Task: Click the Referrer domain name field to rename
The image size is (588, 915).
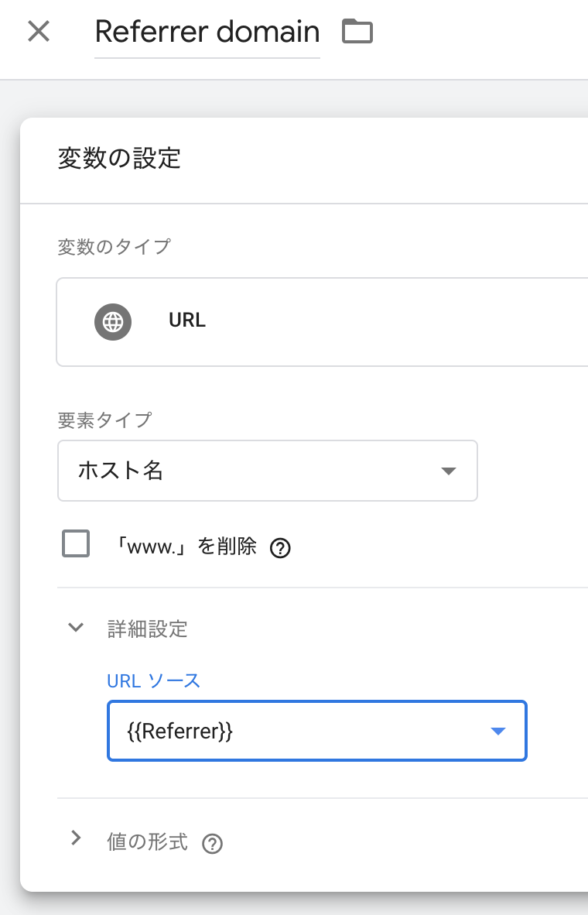Action: pos(207,31)
